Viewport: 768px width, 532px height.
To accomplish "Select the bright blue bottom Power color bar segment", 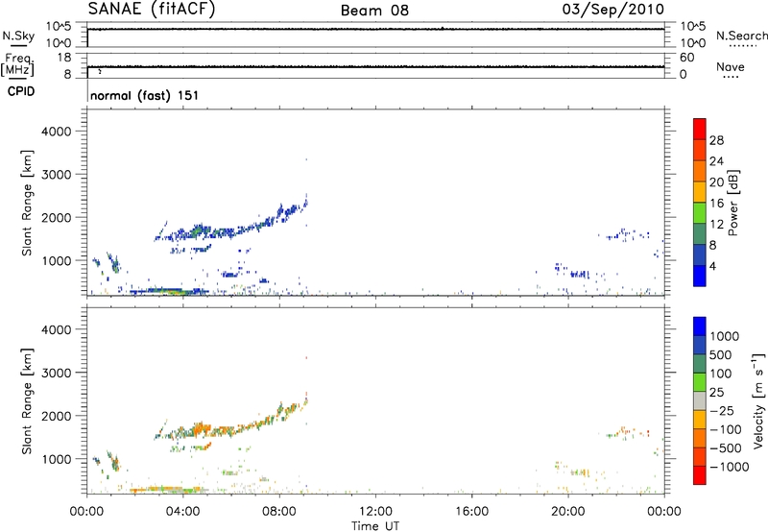I will coord(700,276).
